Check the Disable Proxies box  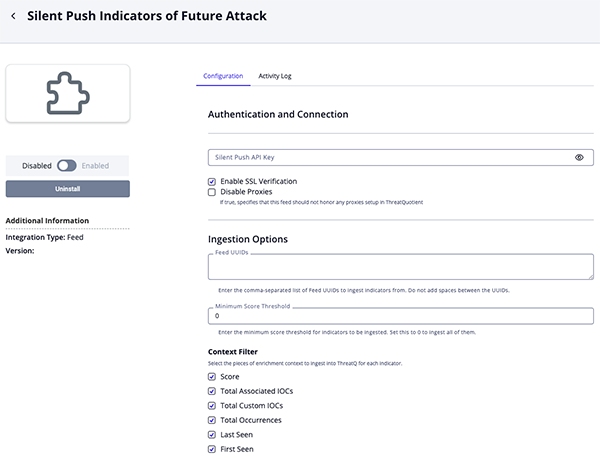click(212, 192)
